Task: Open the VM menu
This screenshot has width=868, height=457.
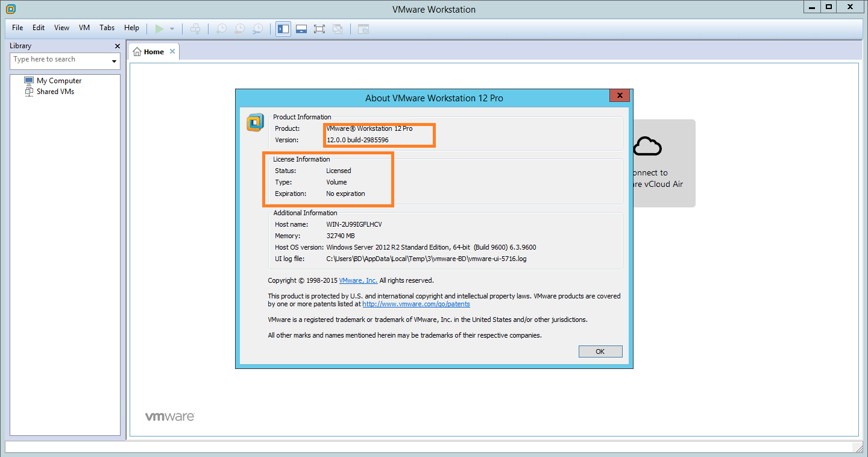Action: pyautogui.click(x=84, y=28)
